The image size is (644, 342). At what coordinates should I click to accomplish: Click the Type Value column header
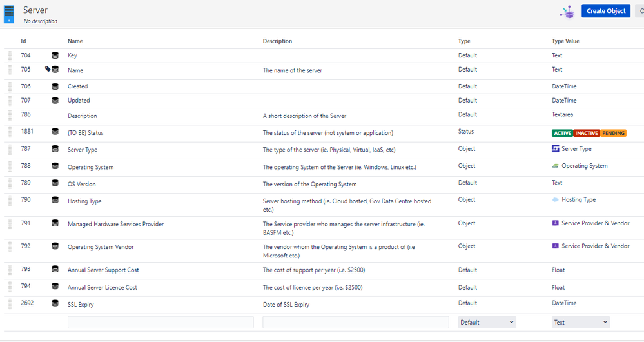point(565,41)
